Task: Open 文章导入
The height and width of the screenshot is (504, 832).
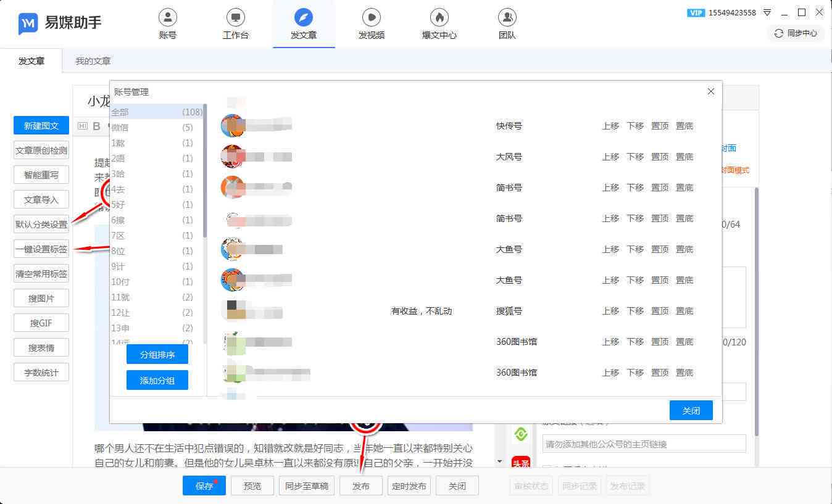Action: coord(41,199)
